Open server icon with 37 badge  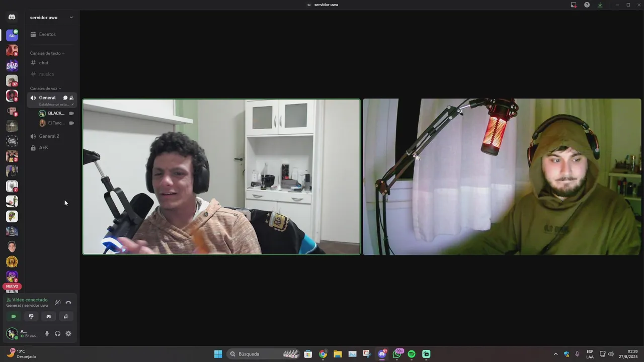tap(12, 80)
